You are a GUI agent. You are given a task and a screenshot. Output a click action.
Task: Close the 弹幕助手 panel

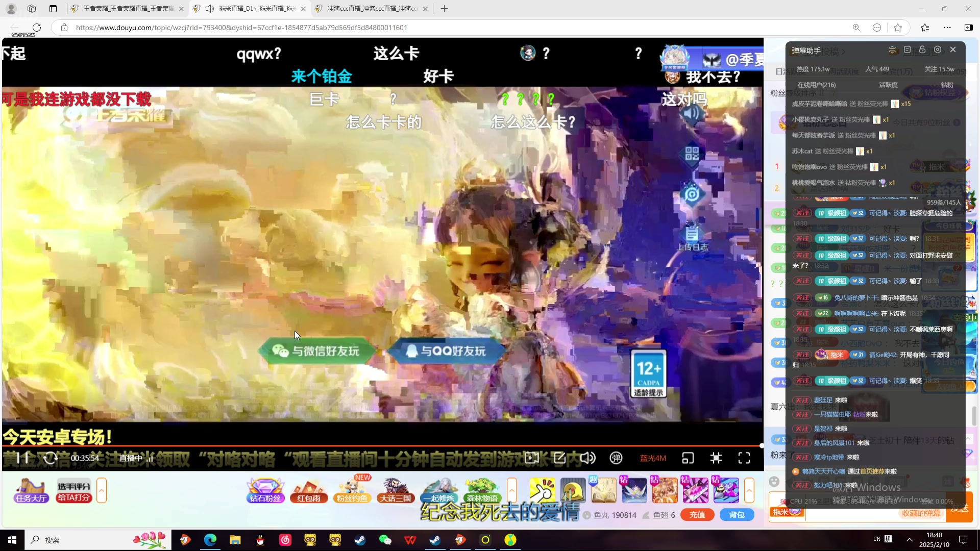click(953, 49)
